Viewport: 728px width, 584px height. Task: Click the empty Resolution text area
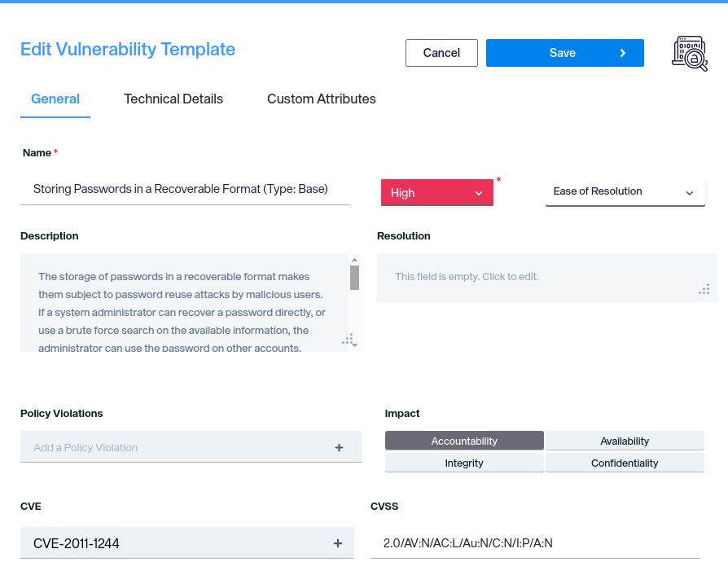pyautogui.click(x=537, y=277)
